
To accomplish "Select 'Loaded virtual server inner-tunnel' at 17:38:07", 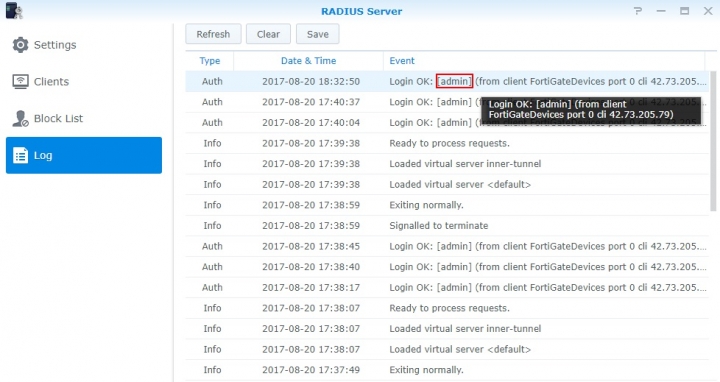I will [x=465, y=329].
